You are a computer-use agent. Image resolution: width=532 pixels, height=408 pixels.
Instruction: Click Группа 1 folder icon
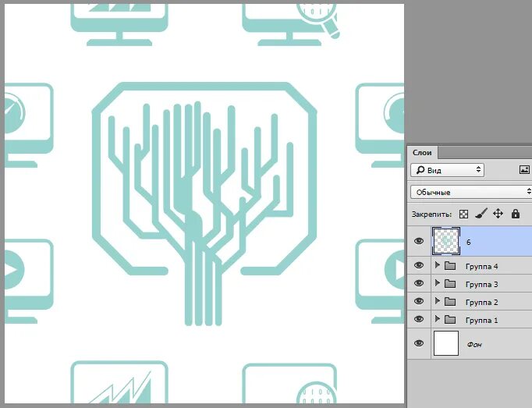tap(450, 319)
